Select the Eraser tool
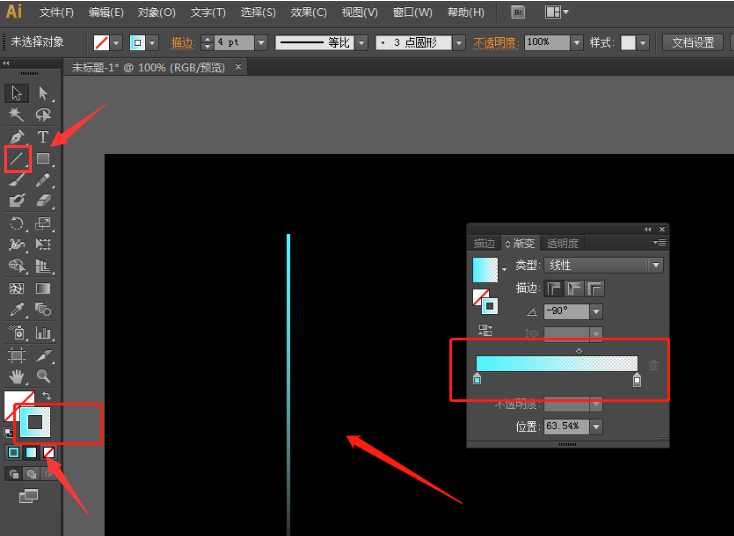Image resolution: width=734 pixels, height=536 pixels. (x=43, y=200)
